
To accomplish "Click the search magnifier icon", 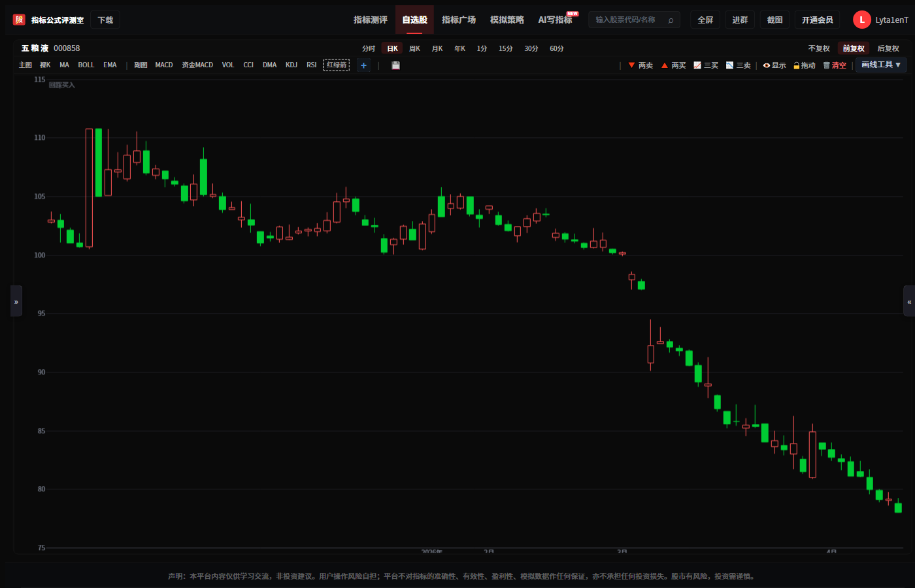I will point(671,20).
